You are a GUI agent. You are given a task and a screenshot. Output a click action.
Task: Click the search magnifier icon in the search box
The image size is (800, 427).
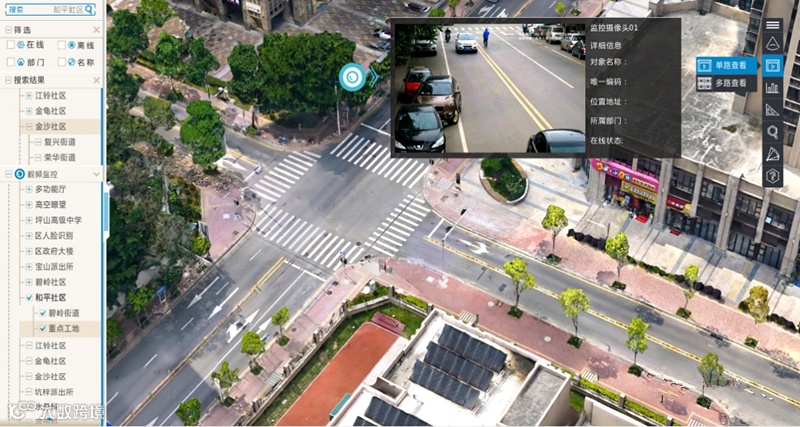(89, 9)
